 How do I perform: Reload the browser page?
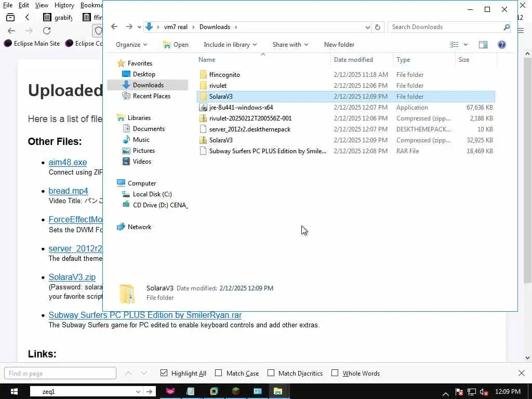click(x=47, y=31)
